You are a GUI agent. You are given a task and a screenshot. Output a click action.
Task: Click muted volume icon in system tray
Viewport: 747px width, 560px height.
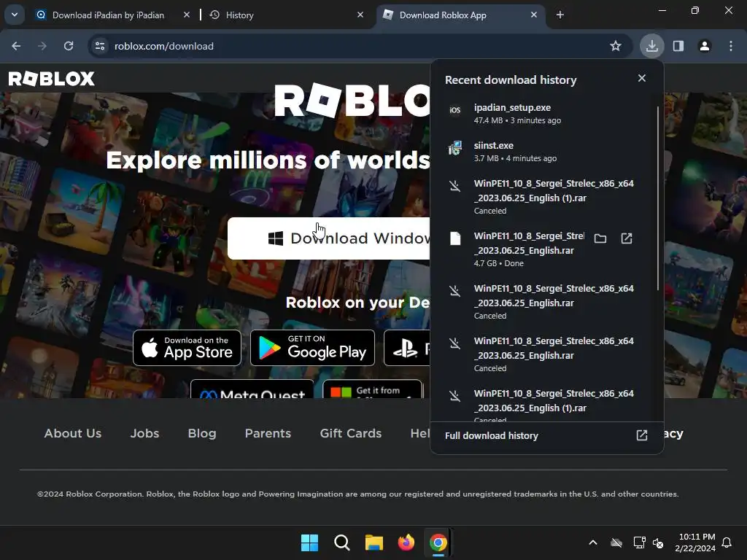pos(658,542)
